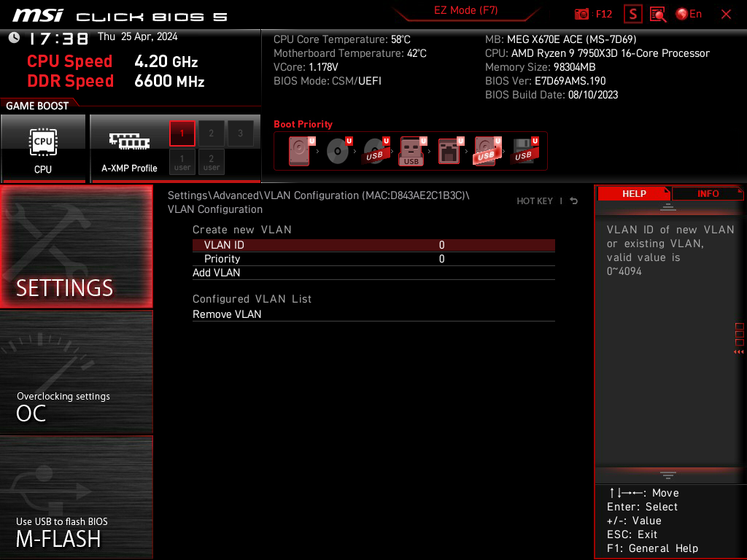
Task: Collapse help panel using bottom grip handle
Action: click(x=668, y=475)
